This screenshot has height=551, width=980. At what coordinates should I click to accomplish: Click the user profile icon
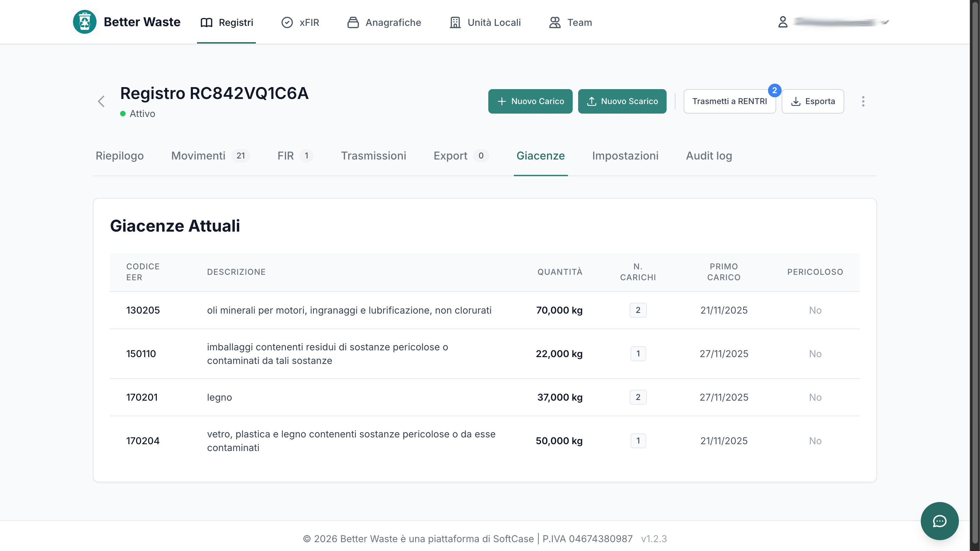783,22
